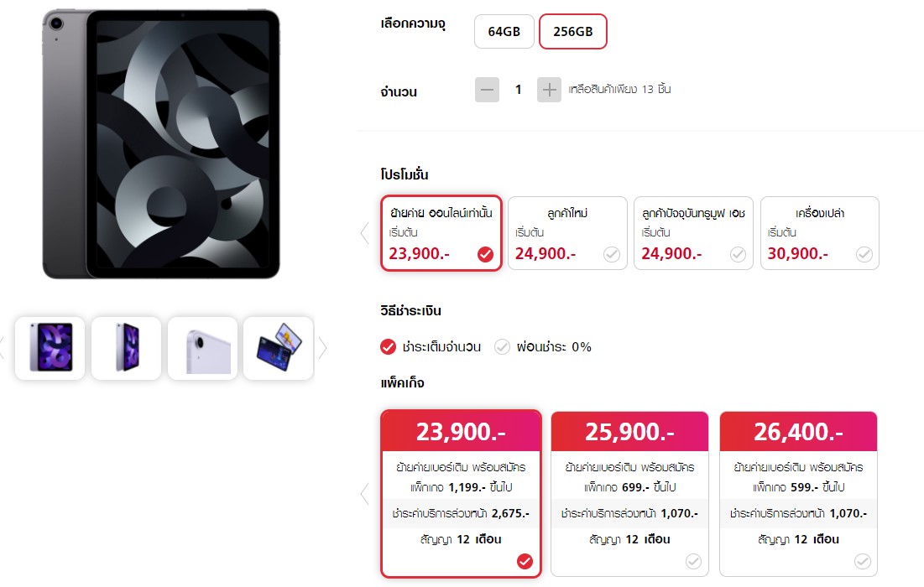Click the minus quantity button
924x587 pixels.
tap(487, 90)
